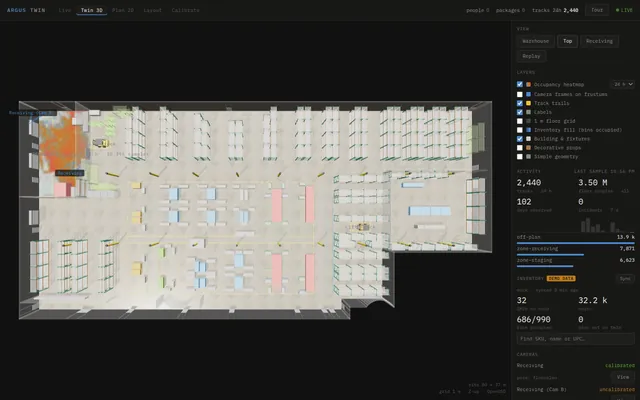640x400 pixels.
Task: Click the calibrated status of Receiving camera
Action: 620,365
